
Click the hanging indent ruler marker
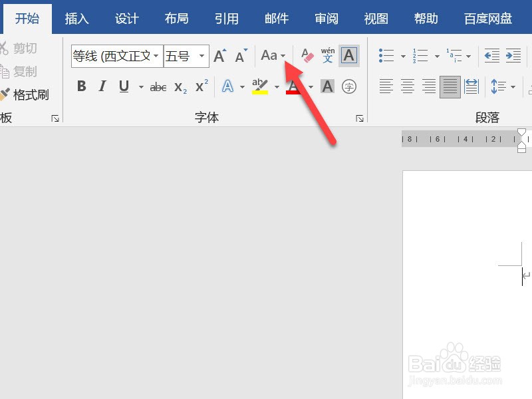click(x=522, y=145)
